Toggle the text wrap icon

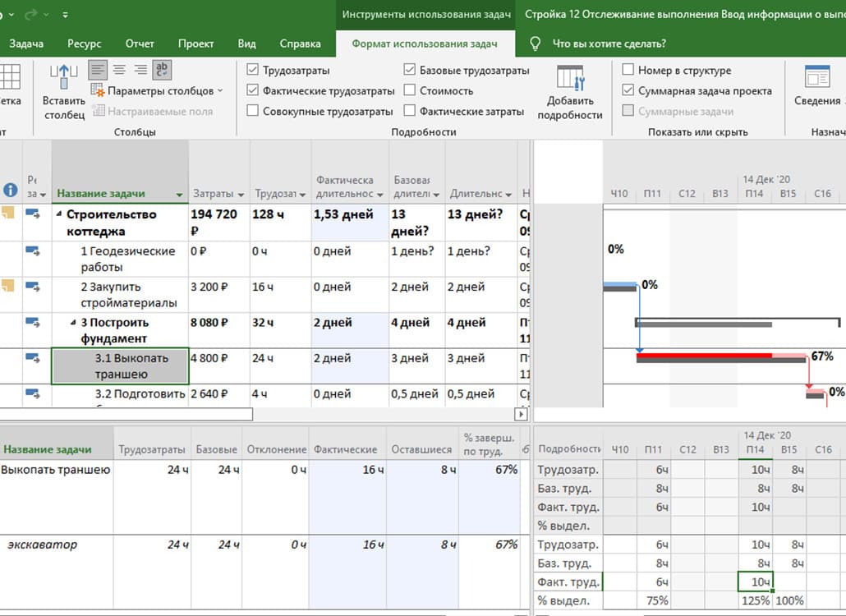(162, 70)
